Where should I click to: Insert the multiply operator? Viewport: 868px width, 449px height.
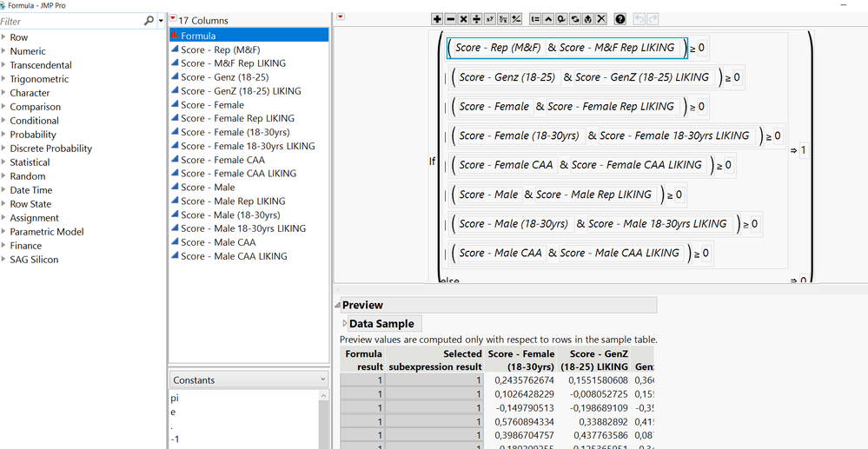coord(463,19)
